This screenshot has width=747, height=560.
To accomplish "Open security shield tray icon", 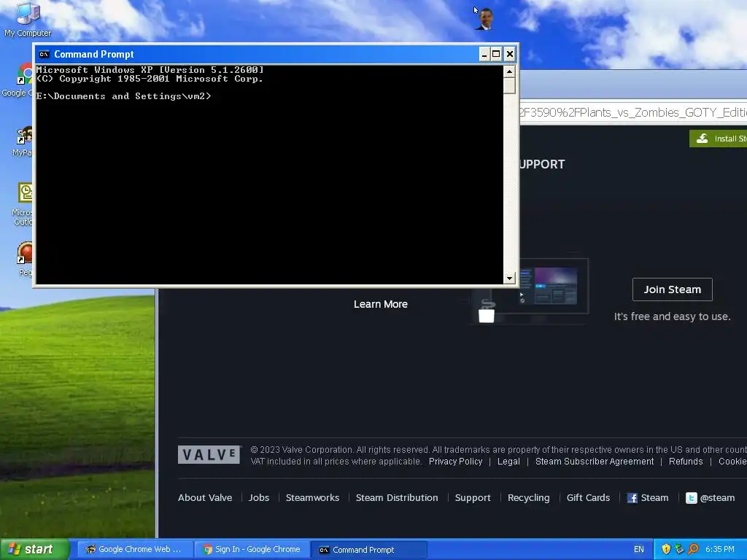I will [666, 549].
